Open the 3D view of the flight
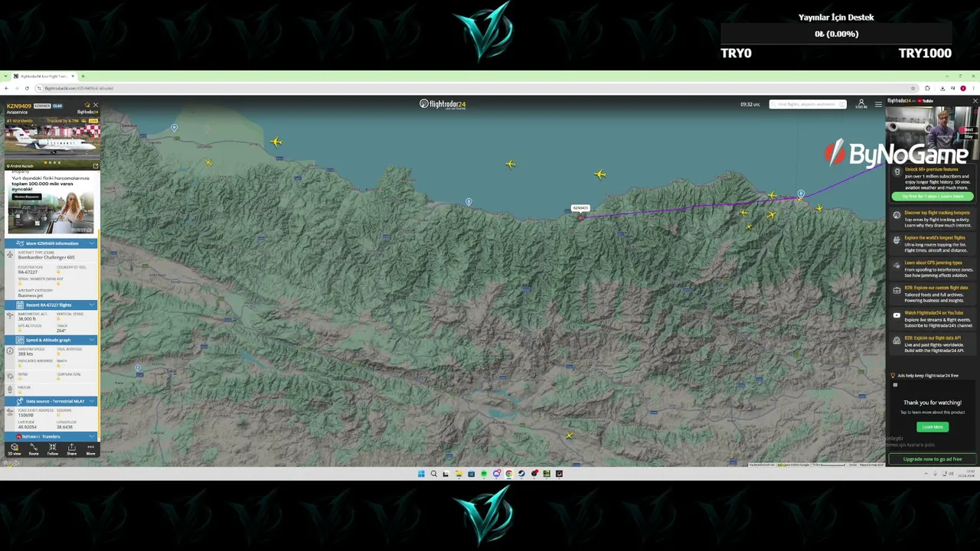980x551 pixels. point(15,448)
